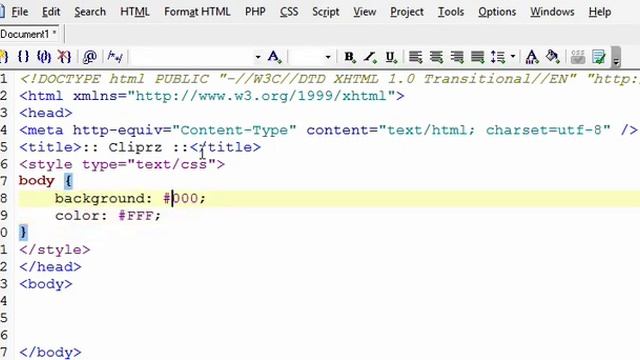Open the PHP menu

[255, 12]
